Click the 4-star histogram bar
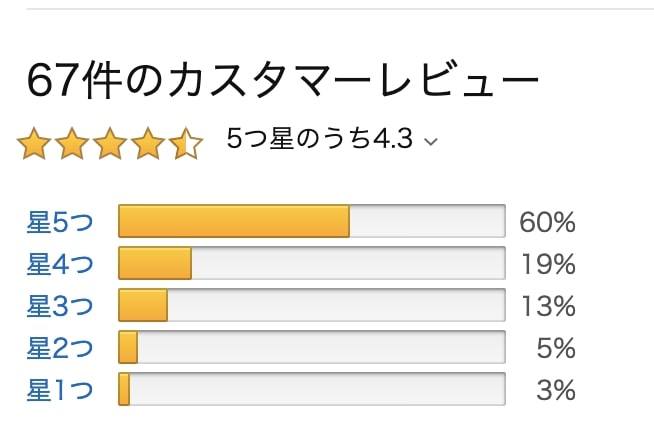This screenshot has height=428, width=654. (x=312, y=263)
